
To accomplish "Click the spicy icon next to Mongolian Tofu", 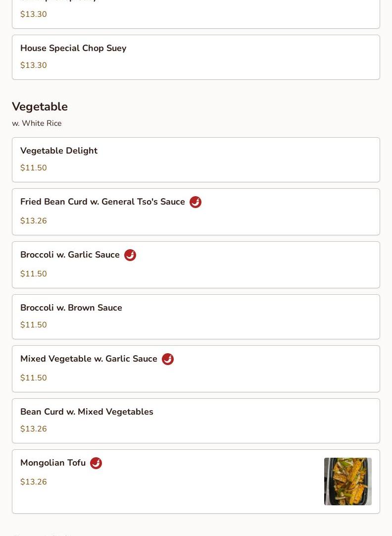I will tap(96, 463).
